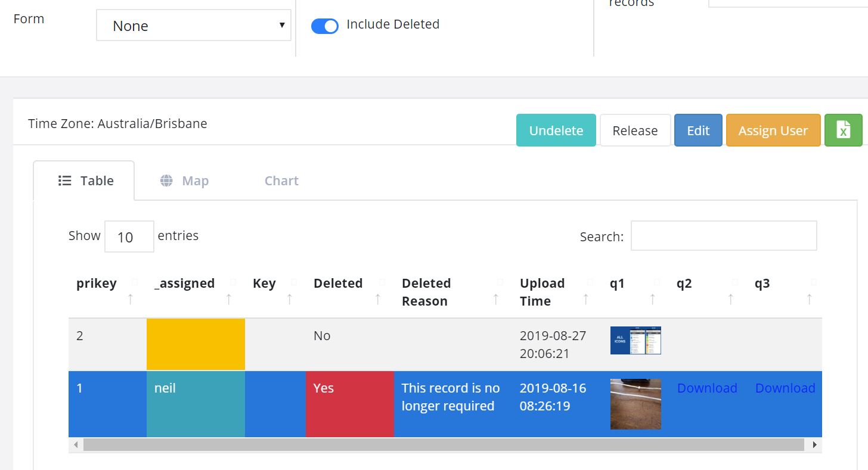Sort by q2 column arrow
This screenshot has height=470, width=868.
pos(730,299)
